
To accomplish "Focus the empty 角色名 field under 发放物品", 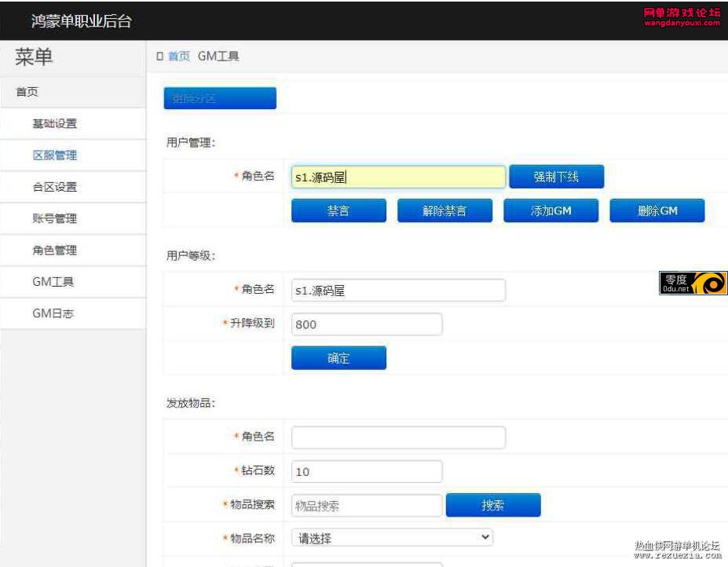I will coord(398,437).
